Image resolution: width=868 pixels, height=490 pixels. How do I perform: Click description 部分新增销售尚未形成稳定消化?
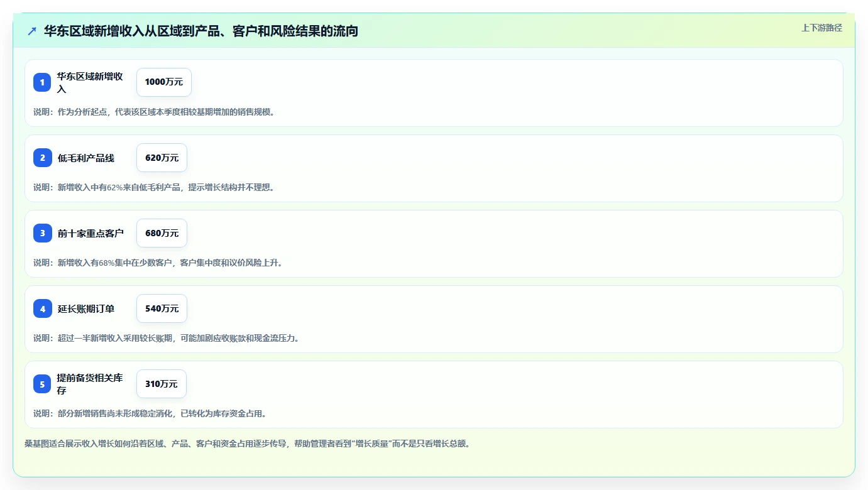(x=150, y=413)
